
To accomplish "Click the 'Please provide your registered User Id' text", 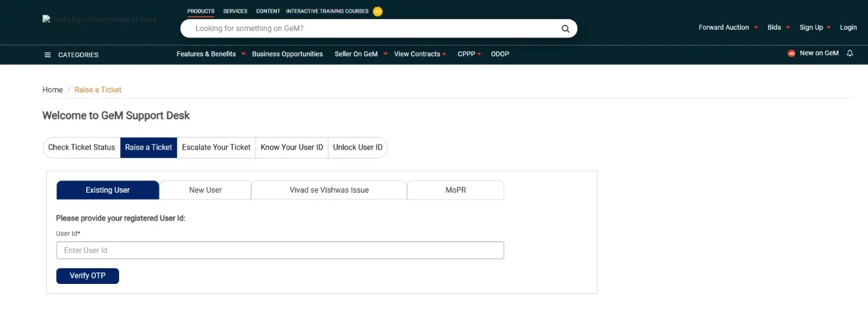I will (x=120, y=218).
